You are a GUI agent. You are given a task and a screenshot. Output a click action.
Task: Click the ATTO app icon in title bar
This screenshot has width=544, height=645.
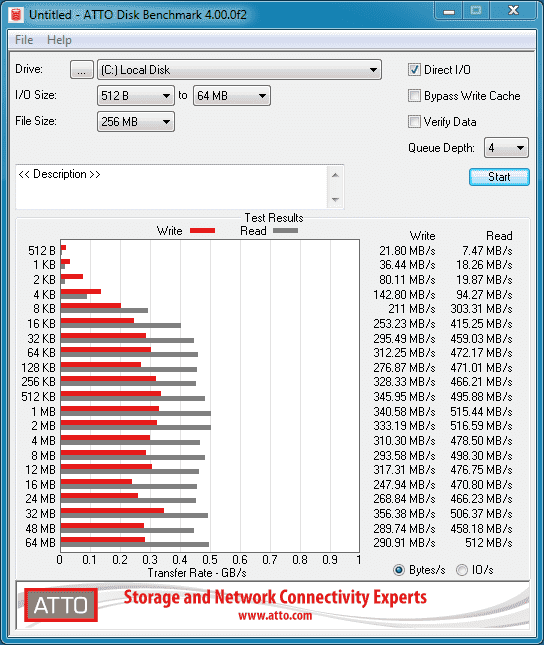click(x=16, y=15)
